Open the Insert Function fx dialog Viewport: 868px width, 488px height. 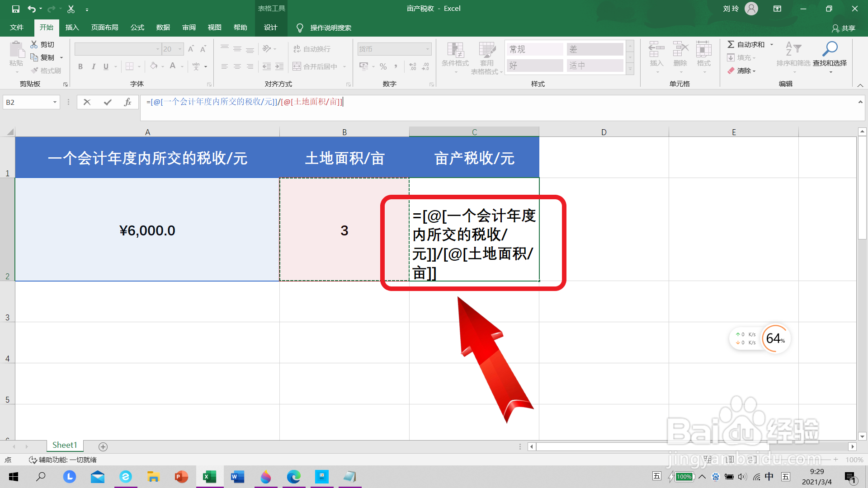[x=127, y=102]
